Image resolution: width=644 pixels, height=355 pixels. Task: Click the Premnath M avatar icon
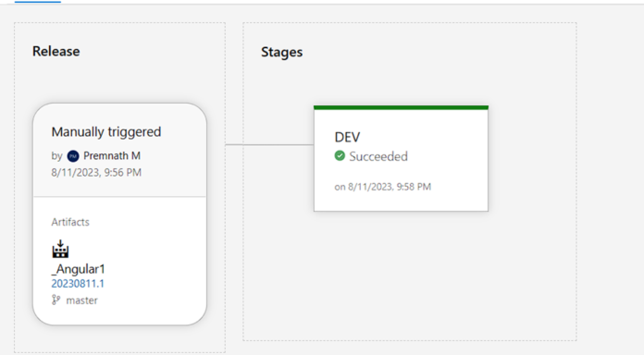tap(73, 156)
